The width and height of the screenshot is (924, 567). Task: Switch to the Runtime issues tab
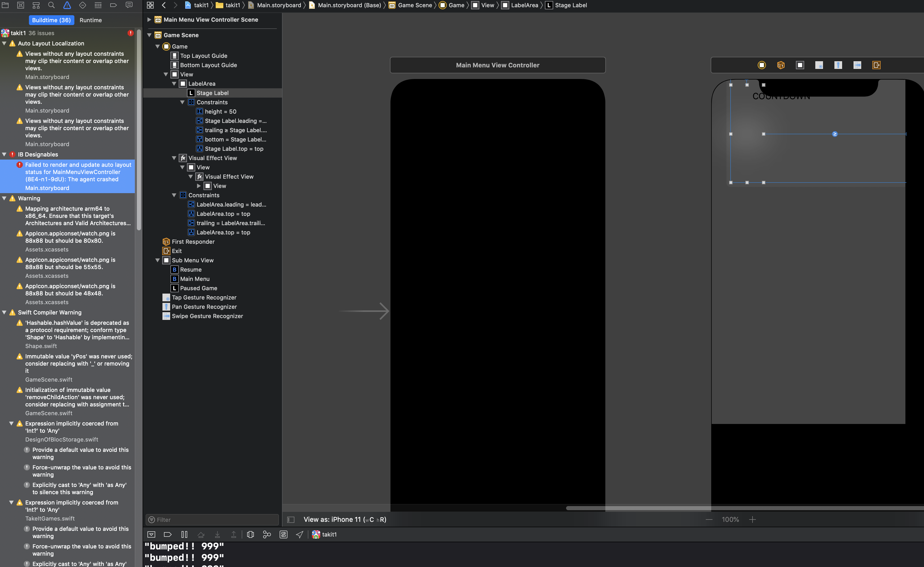tap(90, 20)
